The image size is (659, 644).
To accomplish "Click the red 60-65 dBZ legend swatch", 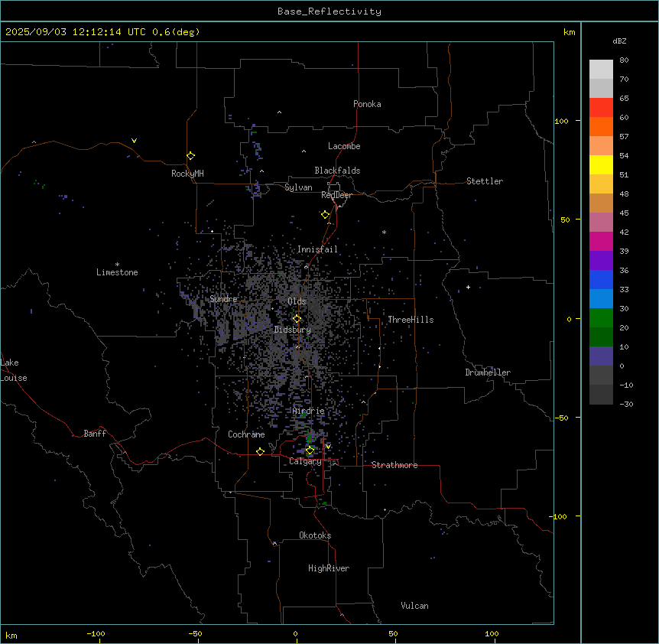I will pos(601,107).
